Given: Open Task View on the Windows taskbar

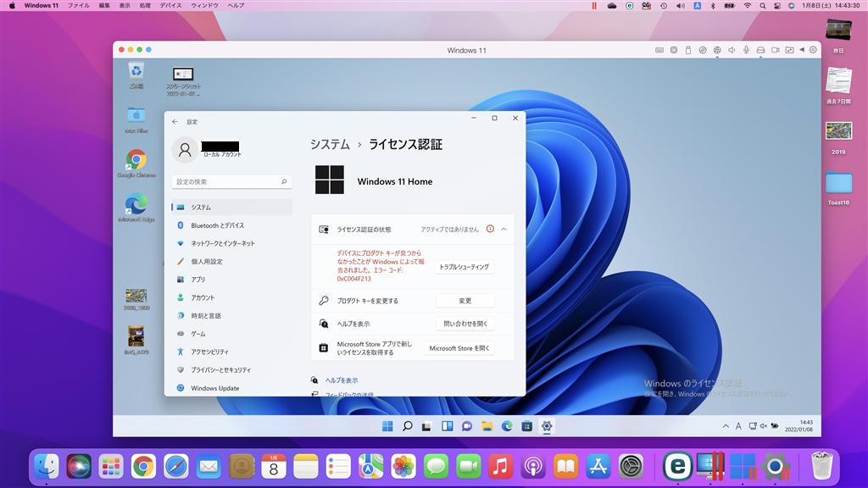Looking at the screenshot, I should (426, 426).
